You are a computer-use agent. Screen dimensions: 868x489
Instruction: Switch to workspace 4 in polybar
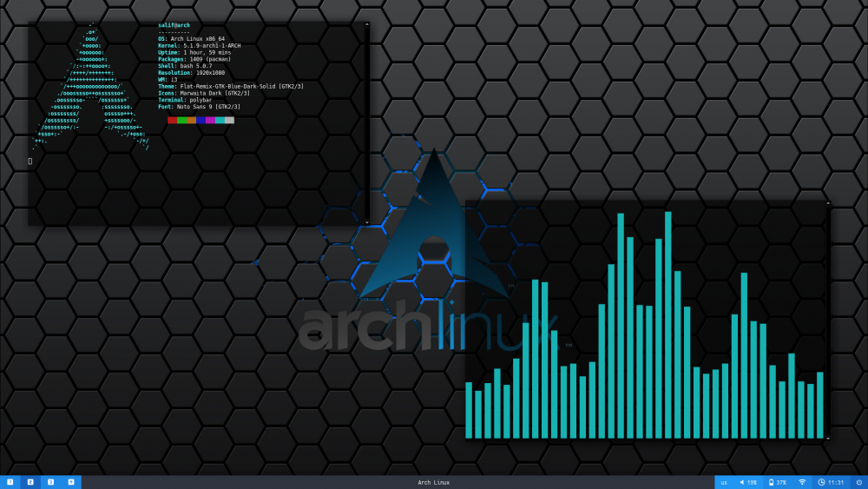pos(71,482)
